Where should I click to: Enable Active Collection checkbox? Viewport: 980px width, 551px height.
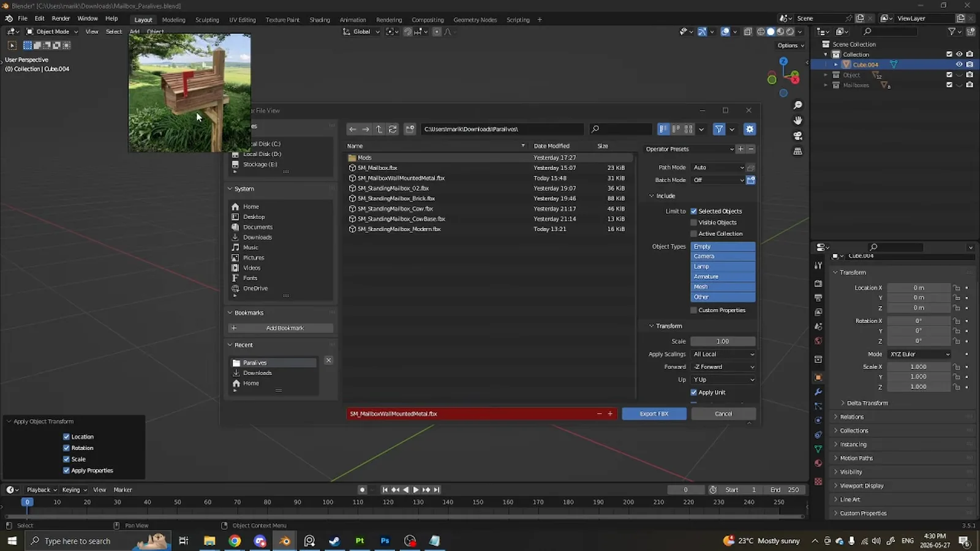[x=694, y=234]
